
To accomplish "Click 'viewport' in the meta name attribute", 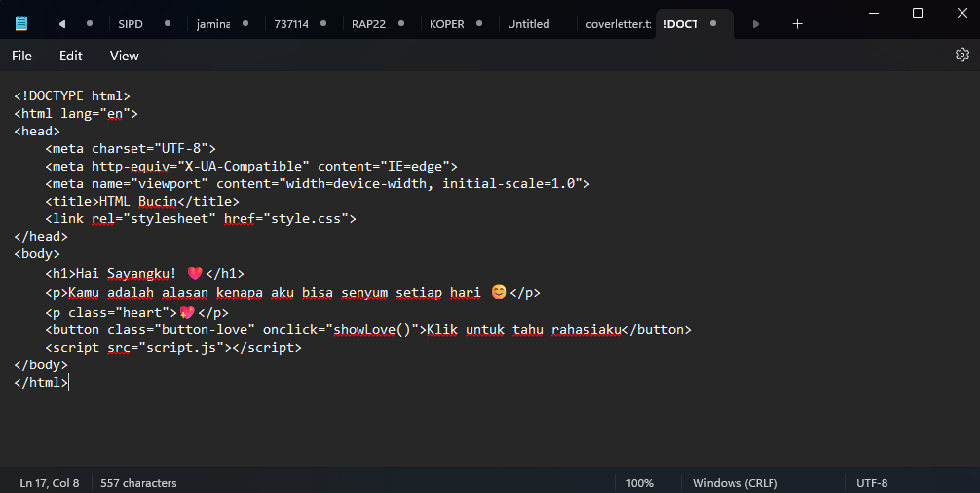I will coord(170,184).
